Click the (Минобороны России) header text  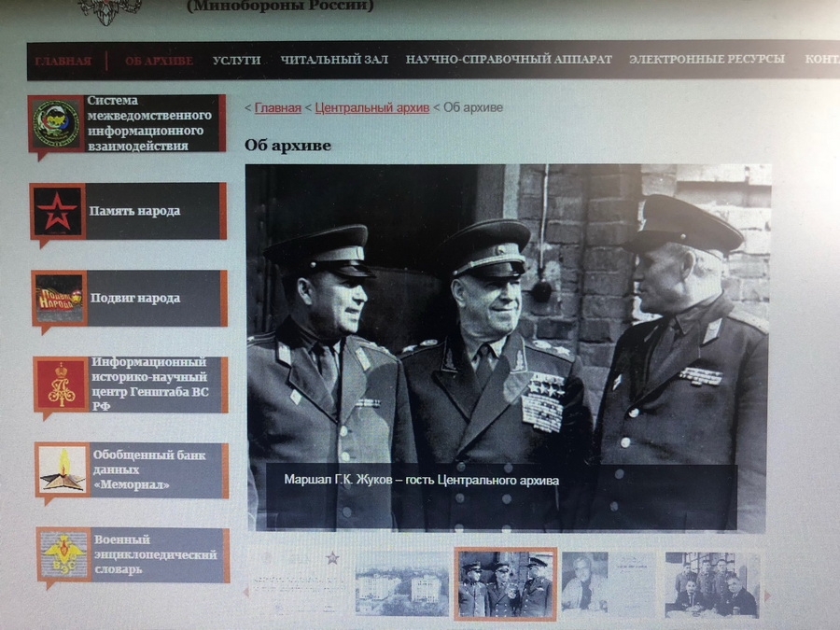[x=280, y=7]
